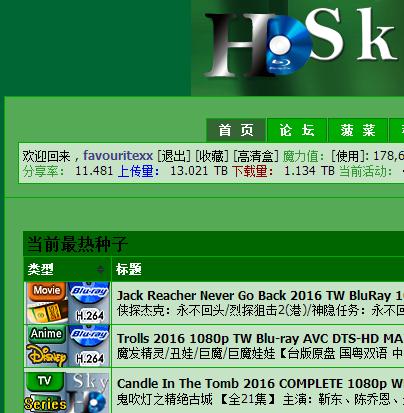Click the Anime category icon for Trolls
Screen dimensions: 404x413
point(46,334)
